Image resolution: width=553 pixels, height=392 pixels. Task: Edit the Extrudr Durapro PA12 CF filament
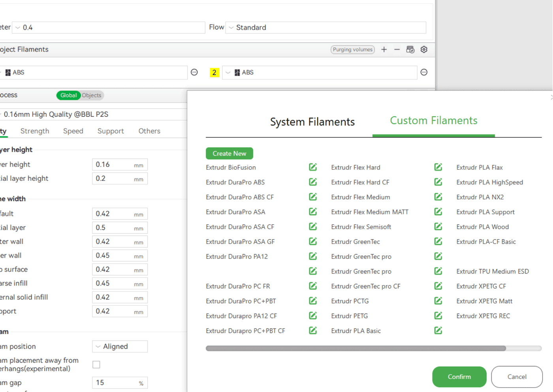tap(313, 316)
